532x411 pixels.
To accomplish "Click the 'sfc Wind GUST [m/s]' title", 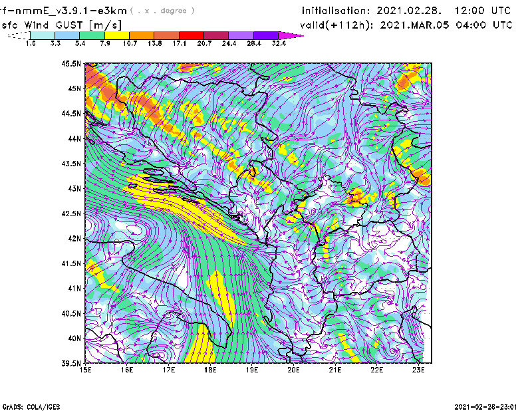I will pyautogui.click(x=61, y=25).
